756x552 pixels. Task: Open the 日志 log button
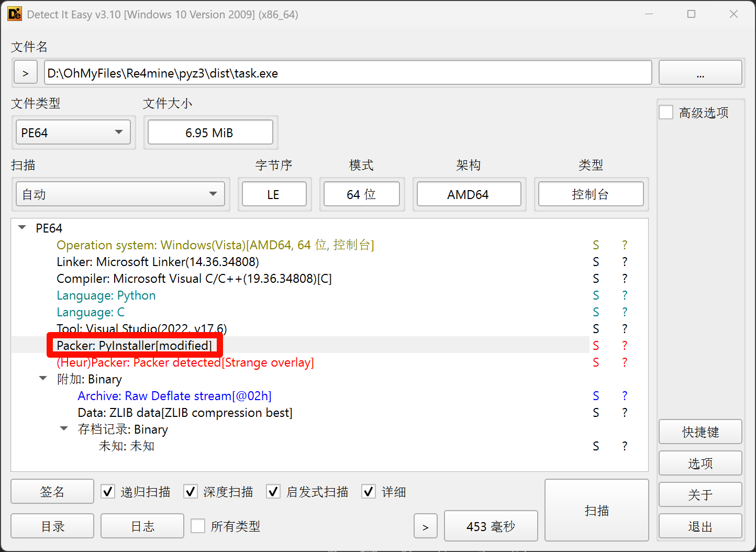142,526
